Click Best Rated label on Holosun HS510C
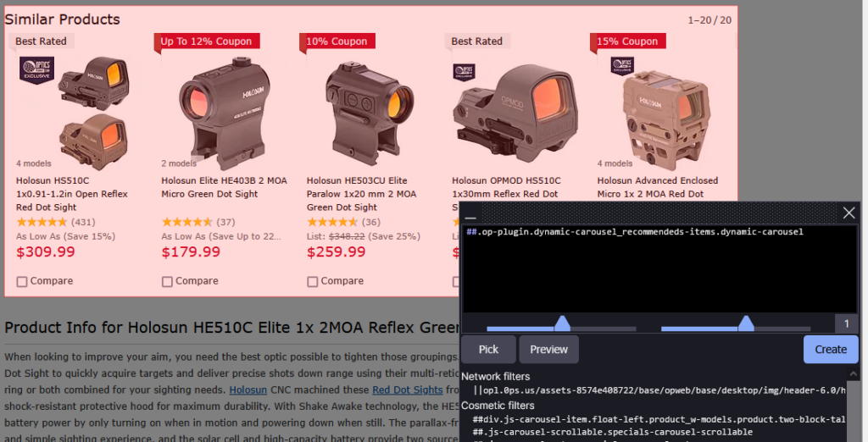The image size is (868, 442). click(41, 41)
